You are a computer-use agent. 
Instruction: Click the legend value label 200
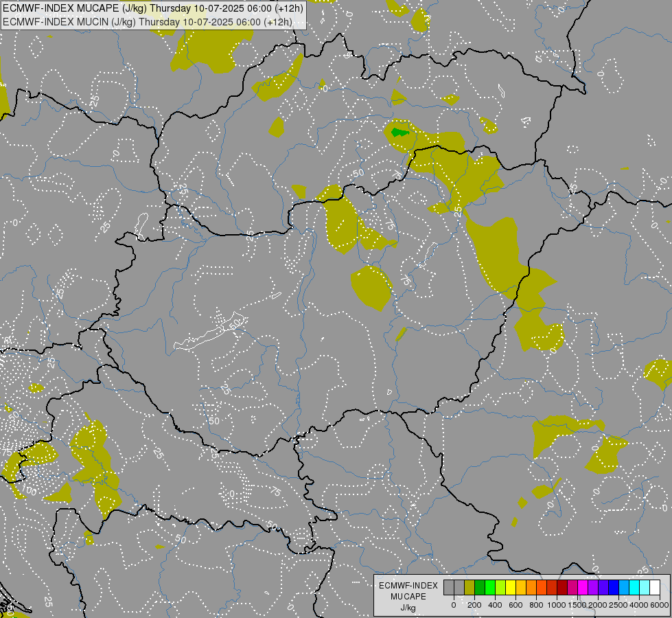coord(474,605)
